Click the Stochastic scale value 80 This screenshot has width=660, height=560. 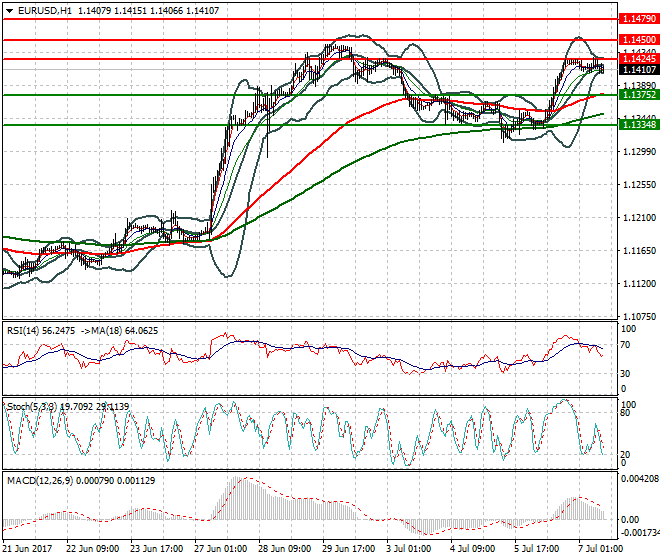click(x=626, y=413)
